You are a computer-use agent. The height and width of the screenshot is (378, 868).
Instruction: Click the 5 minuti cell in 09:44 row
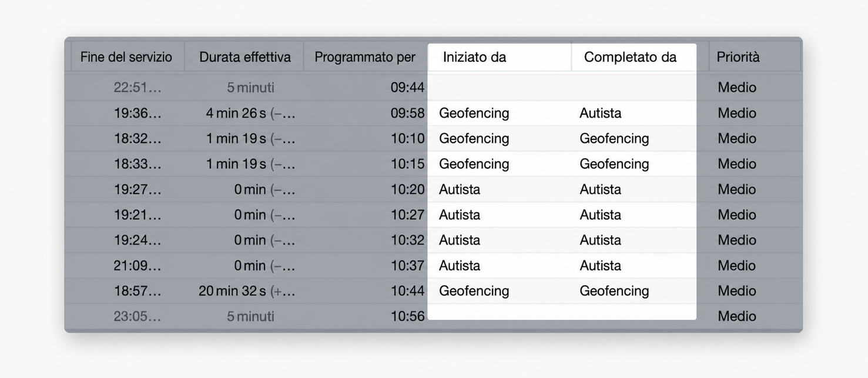[250, 88]
